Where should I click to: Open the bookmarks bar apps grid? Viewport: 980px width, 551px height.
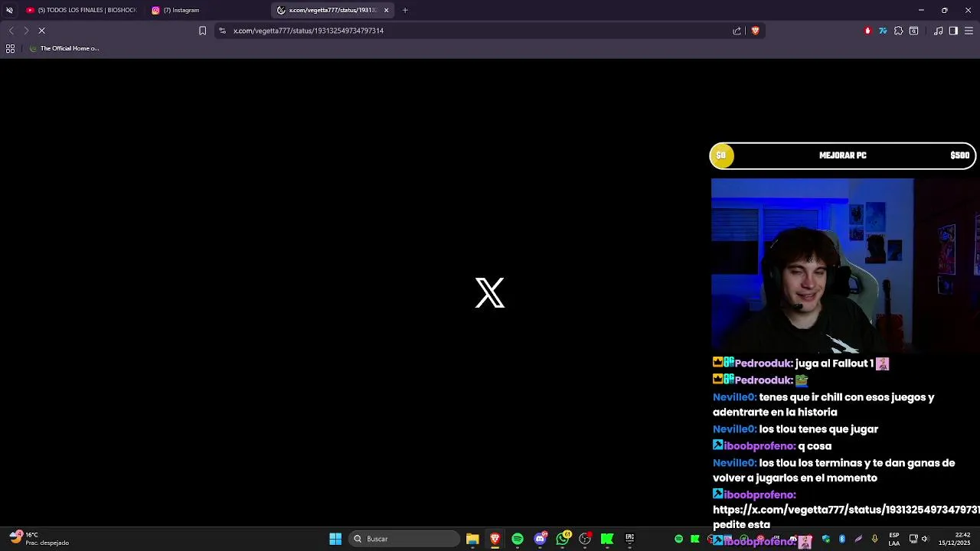pos(10,48)
